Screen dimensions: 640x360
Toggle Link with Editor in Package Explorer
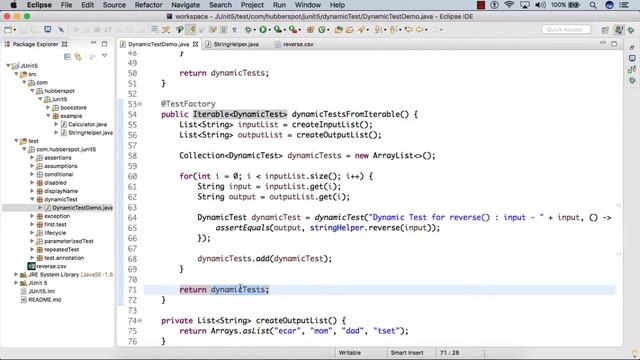78,56
